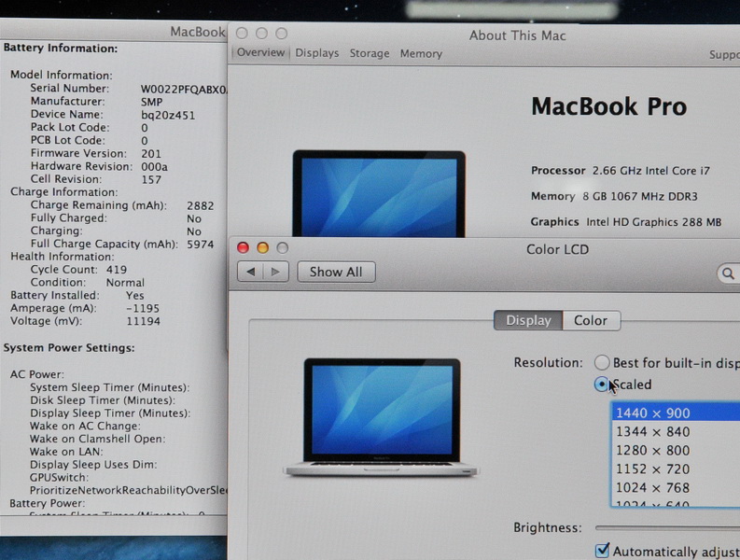The image size is (740, 560).
Task: Select the 1344 × 840 resolution
Action: [676, 431]
